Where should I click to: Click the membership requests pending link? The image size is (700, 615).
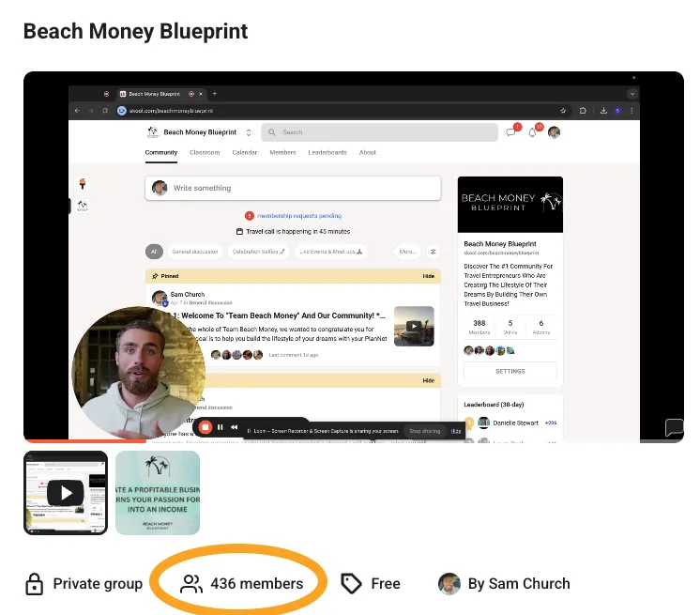pyautogui.click(x=299, y=216)
